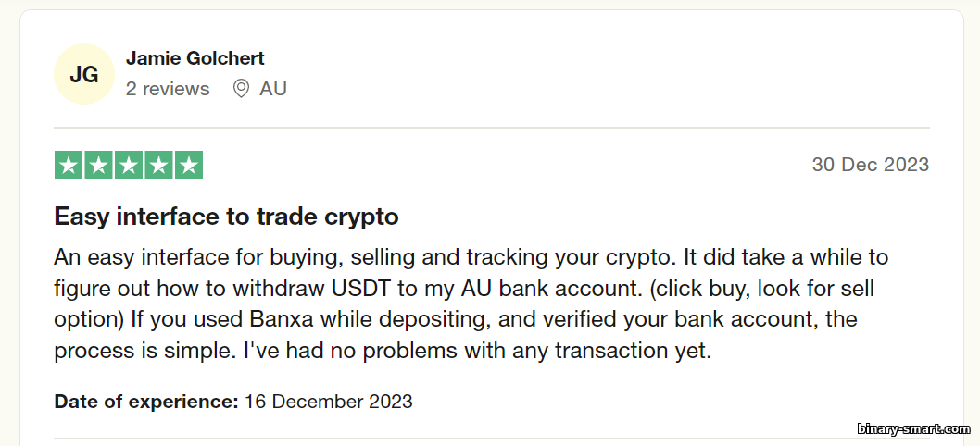Select the first green rating star
The width and height of the screenshot is (980, 446).
click(69, 165)
